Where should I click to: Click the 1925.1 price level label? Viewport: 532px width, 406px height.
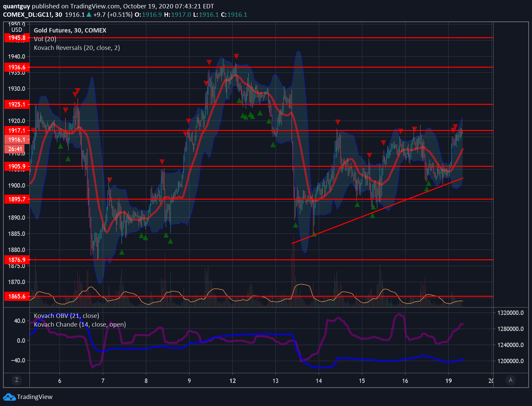pyautogui.click(x=17, y=105)
